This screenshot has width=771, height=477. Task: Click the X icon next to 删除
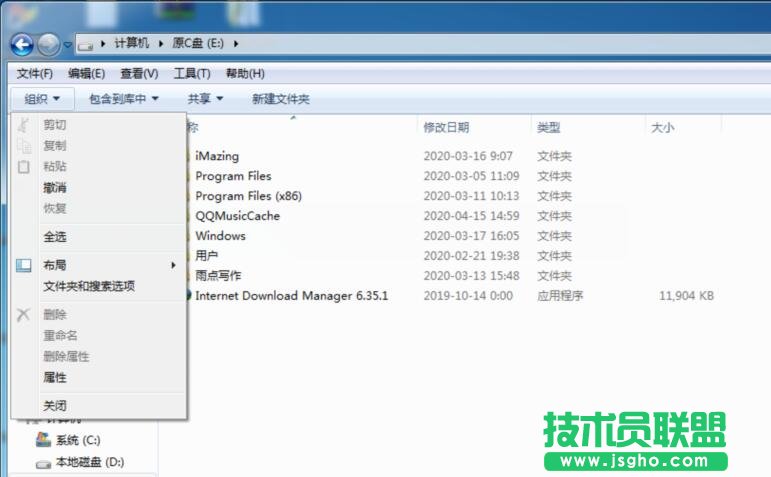pyautogui.click(x=24, y=315)
